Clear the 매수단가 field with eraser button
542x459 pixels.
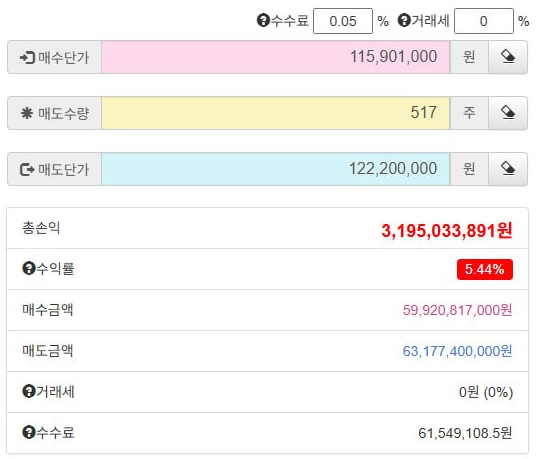coord(507,57)
